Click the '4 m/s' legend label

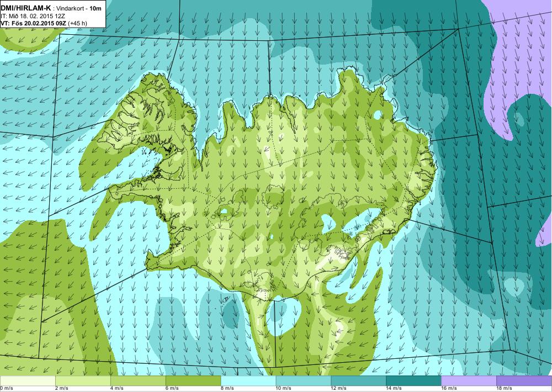click(117, 389)
